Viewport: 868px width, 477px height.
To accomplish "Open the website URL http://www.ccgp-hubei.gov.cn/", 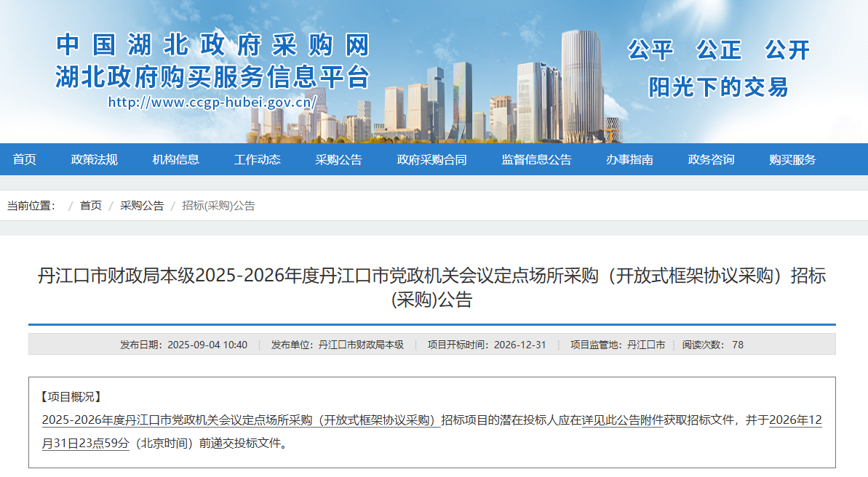I will point(212,103).
